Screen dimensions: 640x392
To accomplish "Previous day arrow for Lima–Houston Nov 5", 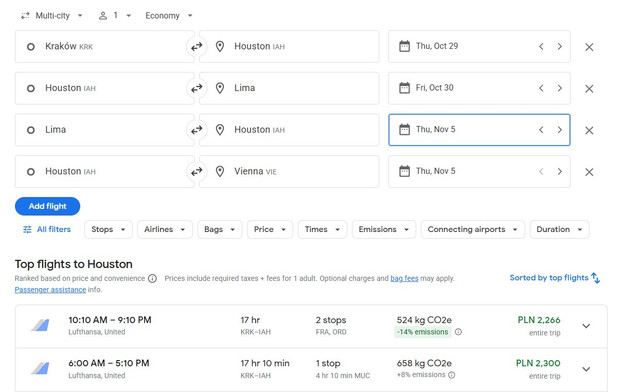I will tap(541, 130).
